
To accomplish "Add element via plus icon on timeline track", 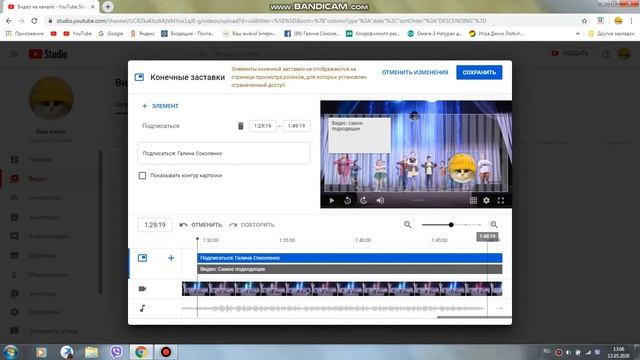I will 171,258.
